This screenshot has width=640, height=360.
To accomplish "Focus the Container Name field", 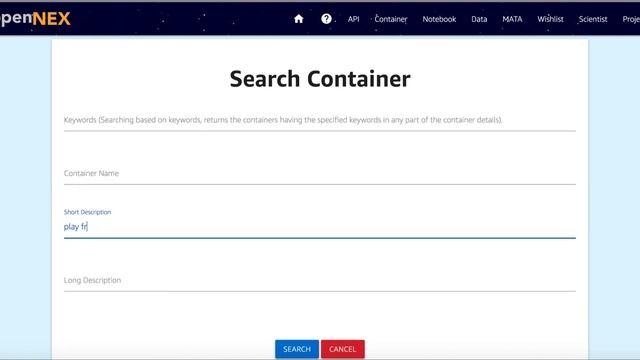I will tap(320, 173).
